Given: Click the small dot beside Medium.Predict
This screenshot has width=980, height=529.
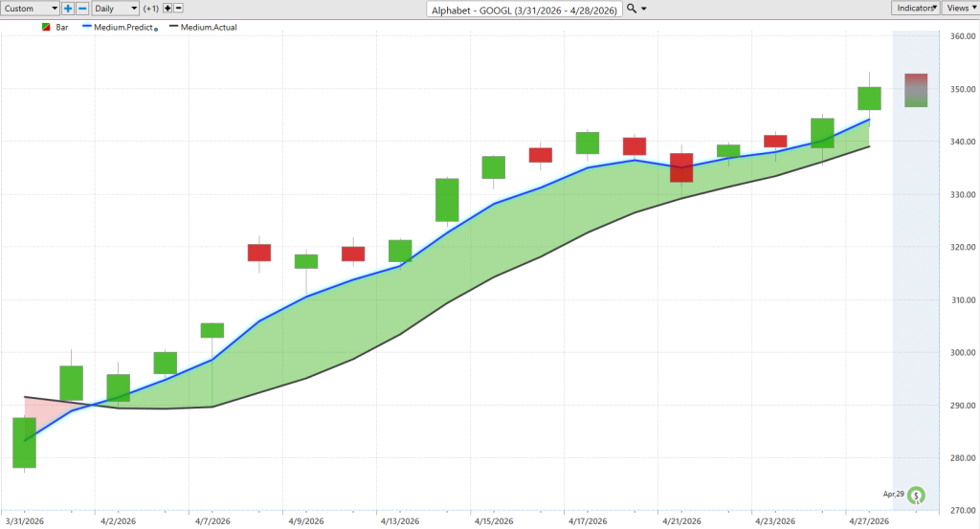Looking at the screenshot, I should point(156,30).
